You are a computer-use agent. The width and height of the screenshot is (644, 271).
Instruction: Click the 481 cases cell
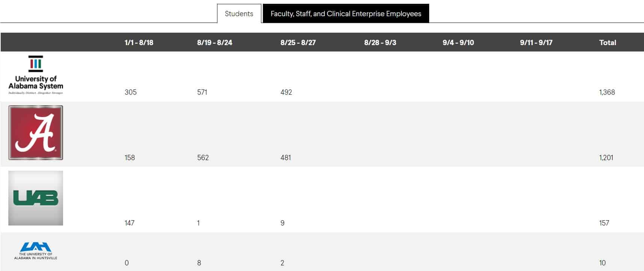pos(285,157)
